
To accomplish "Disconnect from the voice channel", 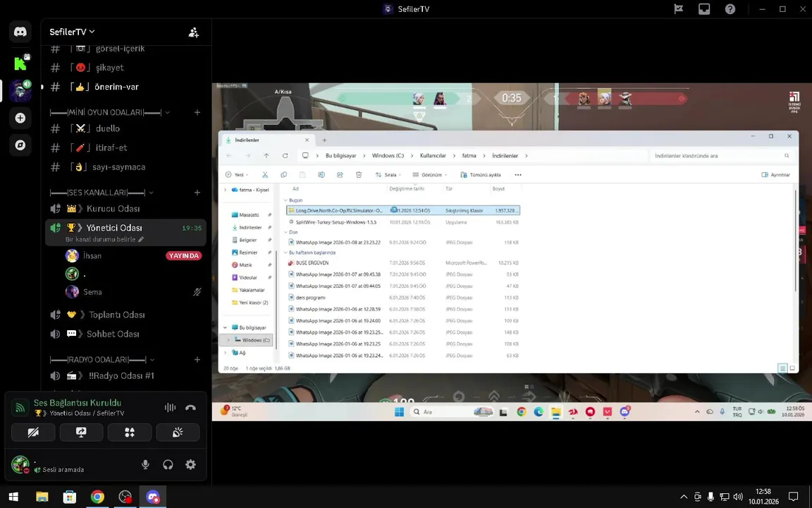I will (190, 407).
